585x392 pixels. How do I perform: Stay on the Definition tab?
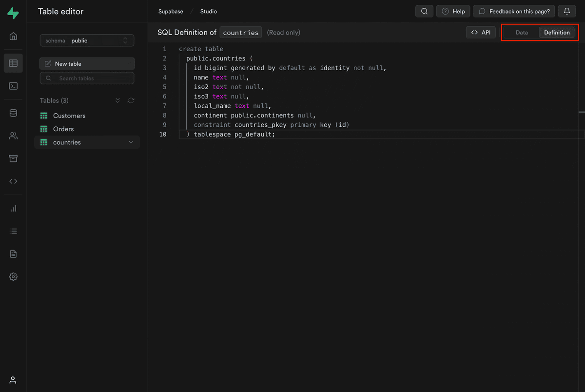tap(557, 32)
